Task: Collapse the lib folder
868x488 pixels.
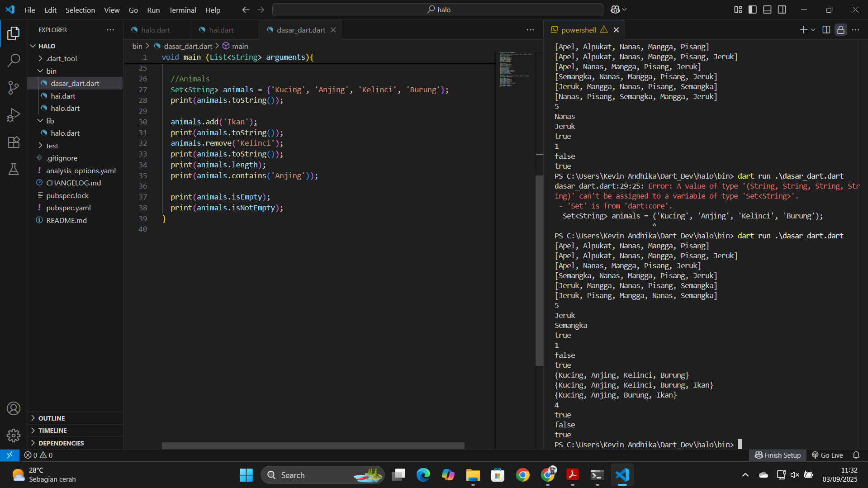Action: [50, 121]
